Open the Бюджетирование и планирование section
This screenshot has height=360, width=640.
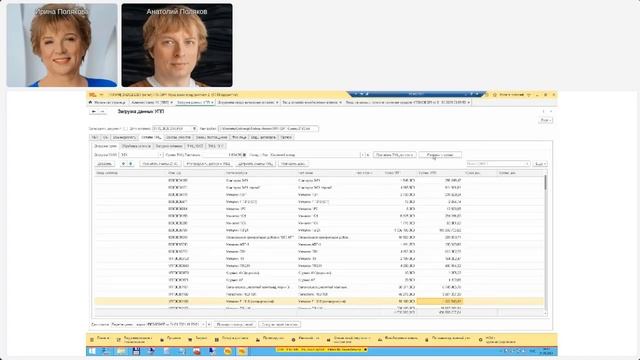tap(135, 340)
